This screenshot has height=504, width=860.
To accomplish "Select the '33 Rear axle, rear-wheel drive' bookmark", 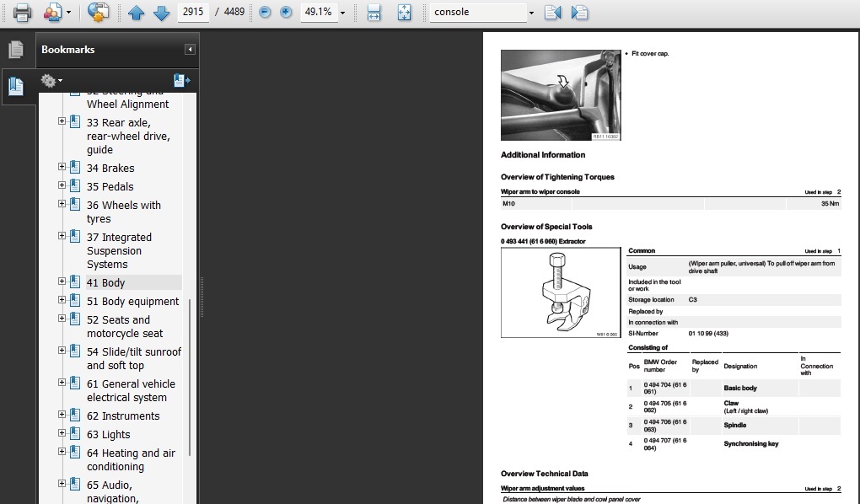I will [128, 136].
